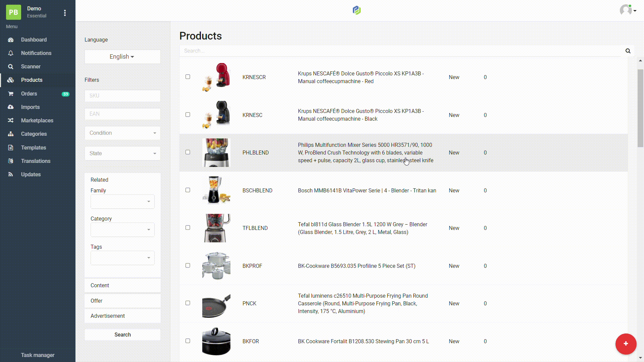This screenshot has width=644, height=362.
Task: Open the State filter dropdown
Action: [x=122, y=154]
